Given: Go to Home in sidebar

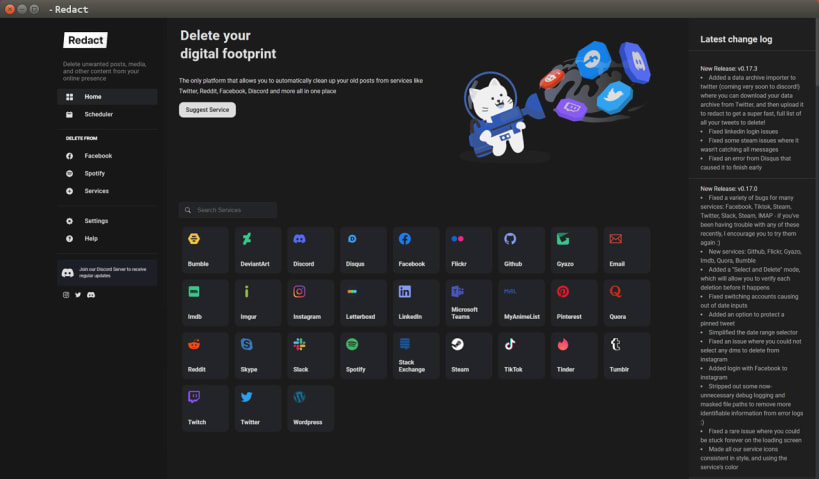Looking at the screenshot, I should tap(107, 97).
